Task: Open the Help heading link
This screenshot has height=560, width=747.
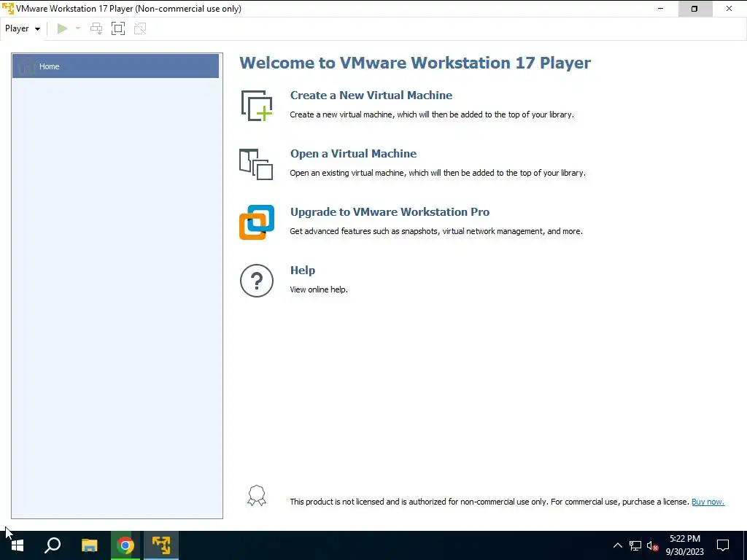Action: coord(303,270)
